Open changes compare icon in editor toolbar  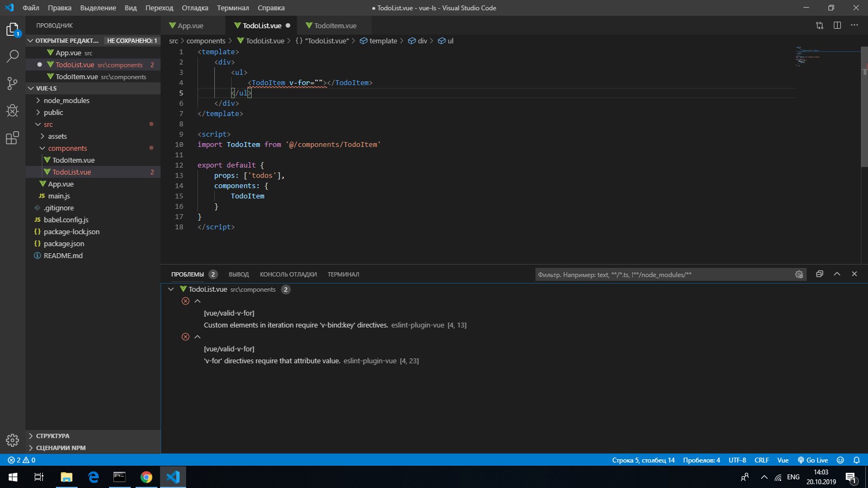click(x=820, y=25)
